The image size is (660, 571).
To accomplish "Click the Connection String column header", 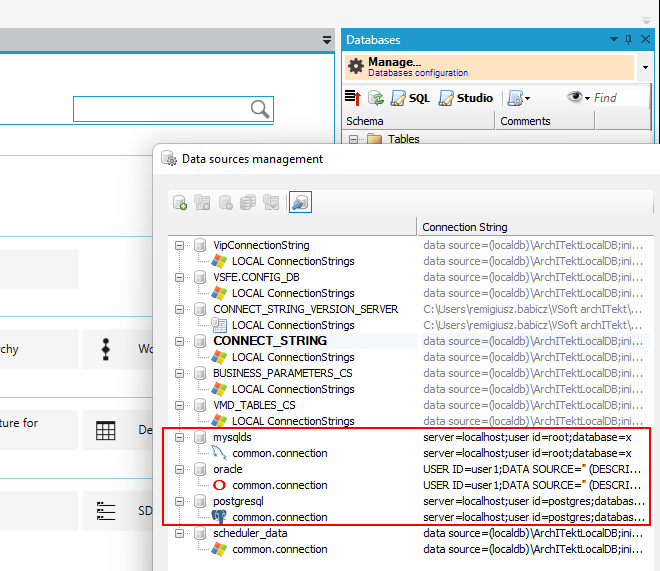I will coord(535,227).
